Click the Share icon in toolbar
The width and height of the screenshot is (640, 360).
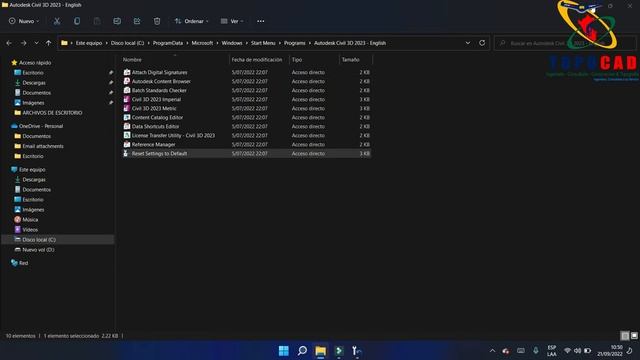click(x=137, y=21)
